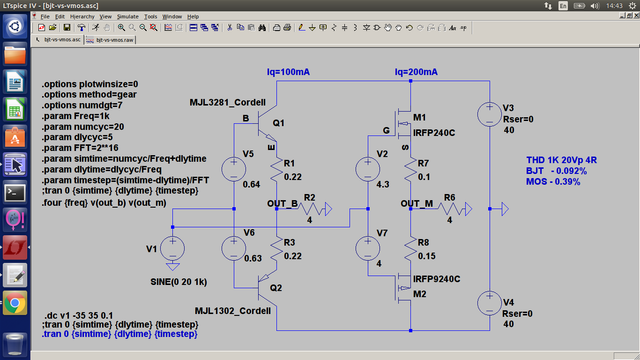Select the Resistor component tool
Viewport: 640px width, 360px height.
coord(334,28)
